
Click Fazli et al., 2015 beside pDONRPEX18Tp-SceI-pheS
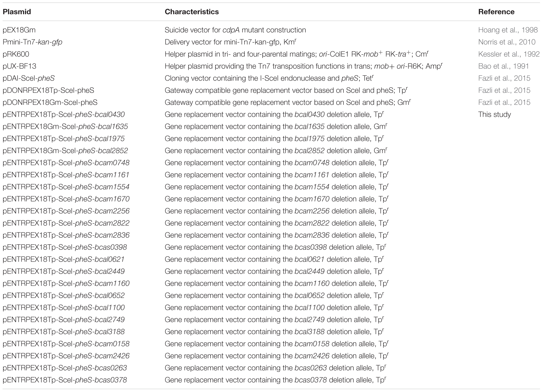pos(504,90)
